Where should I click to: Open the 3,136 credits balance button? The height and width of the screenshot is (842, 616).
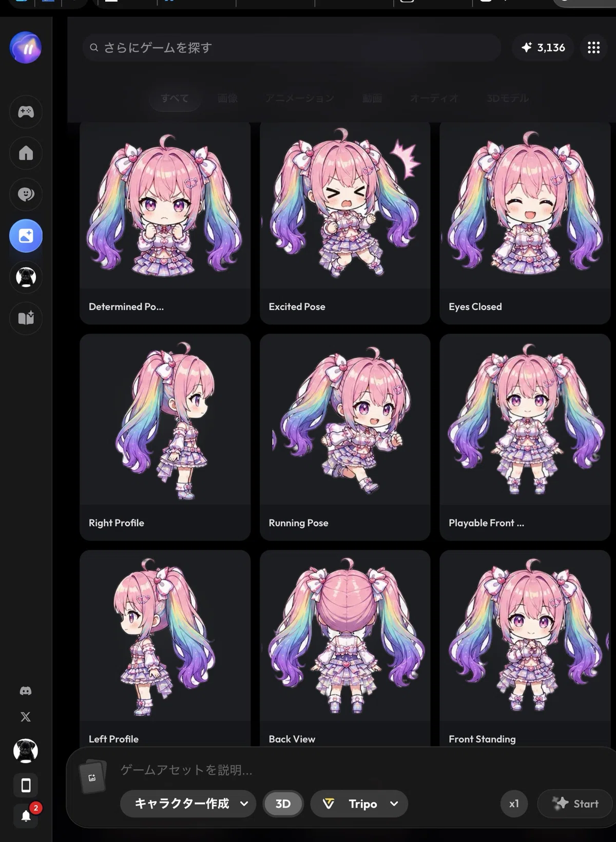[x=543, y=48]
